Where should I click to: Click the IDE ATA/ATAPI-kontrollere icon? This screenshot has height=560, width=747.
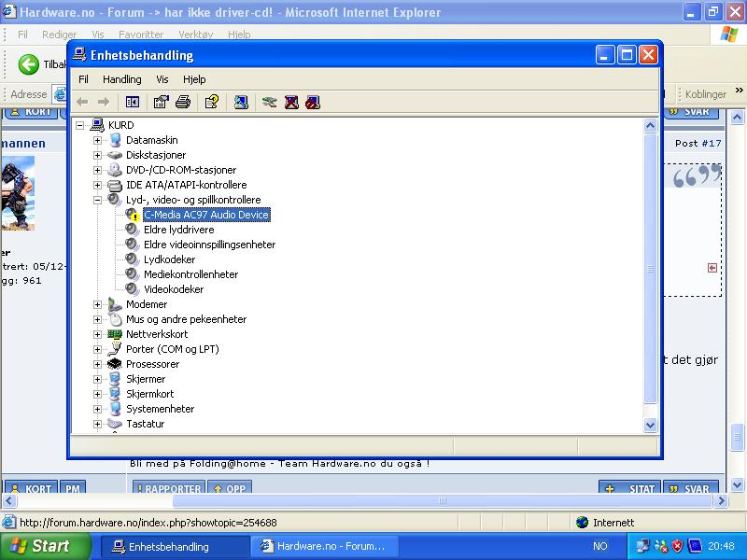pos(114,185)
